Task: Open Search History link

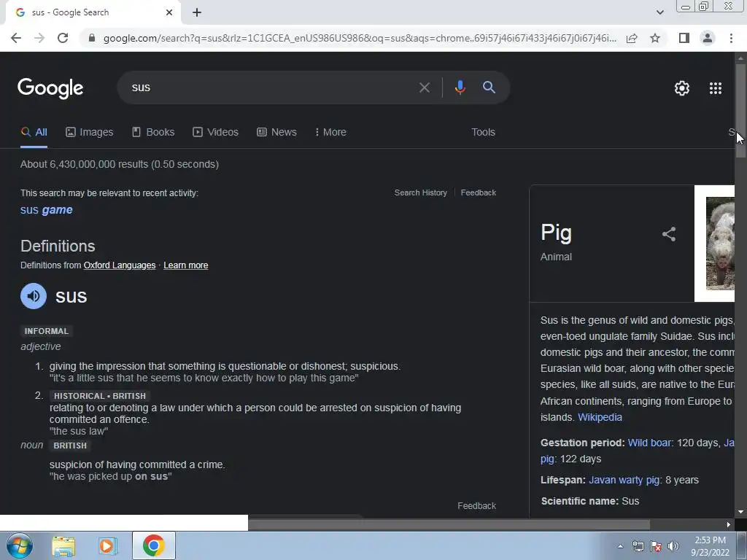Action: coord(421,192)
